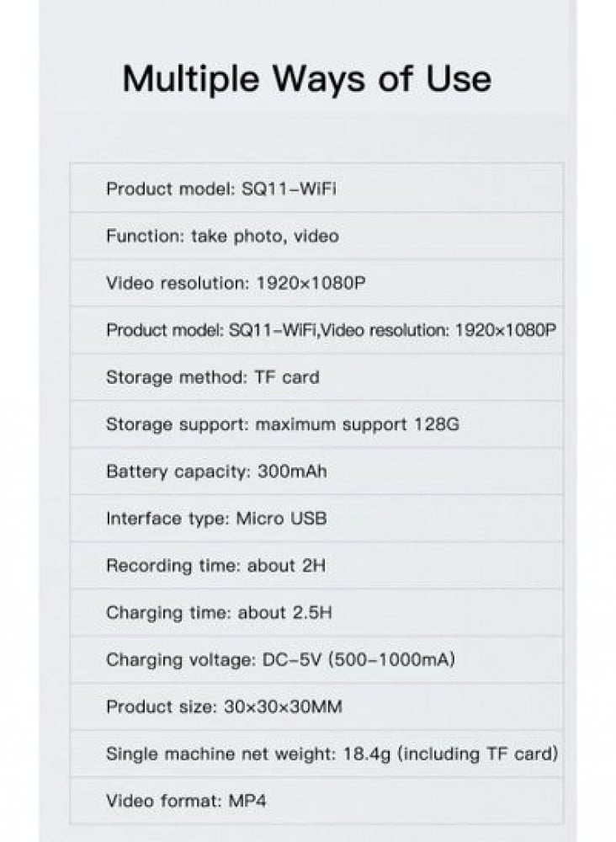Click the 'Product size: 30×30×30MM' row

click(224, 707)
